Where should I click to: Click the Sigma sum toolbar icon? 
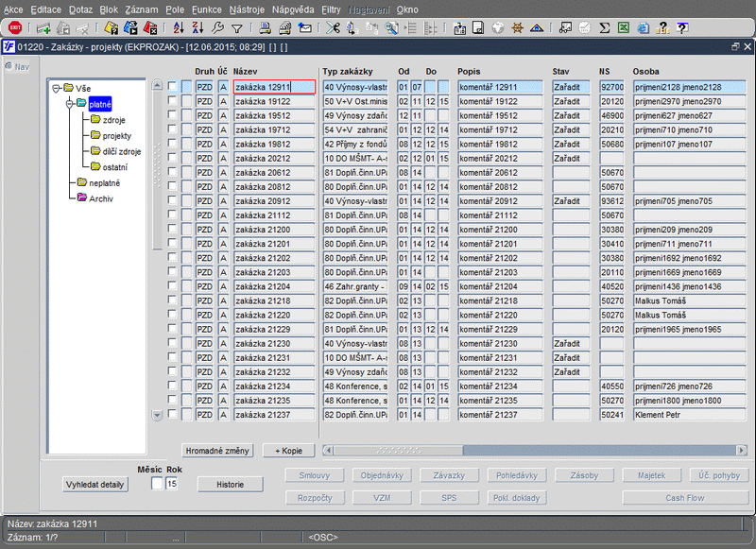(x=605, y=27)
